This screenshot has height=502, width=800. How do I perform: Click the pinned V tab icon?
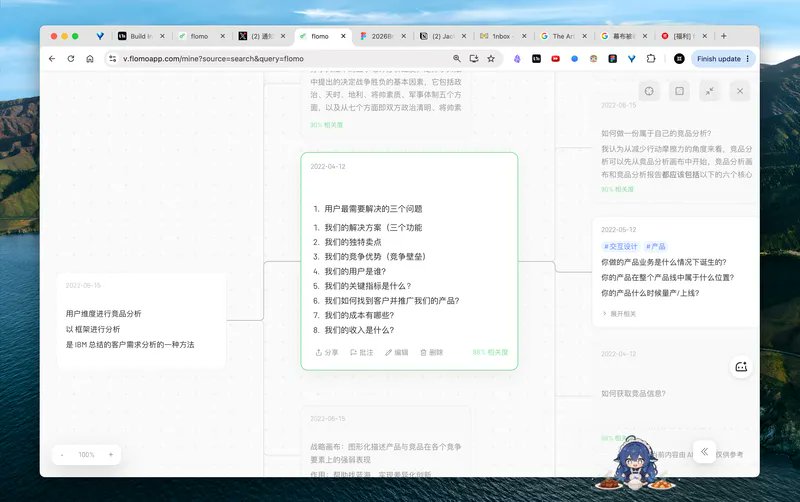pyautogui.click(x=100, y=36)
